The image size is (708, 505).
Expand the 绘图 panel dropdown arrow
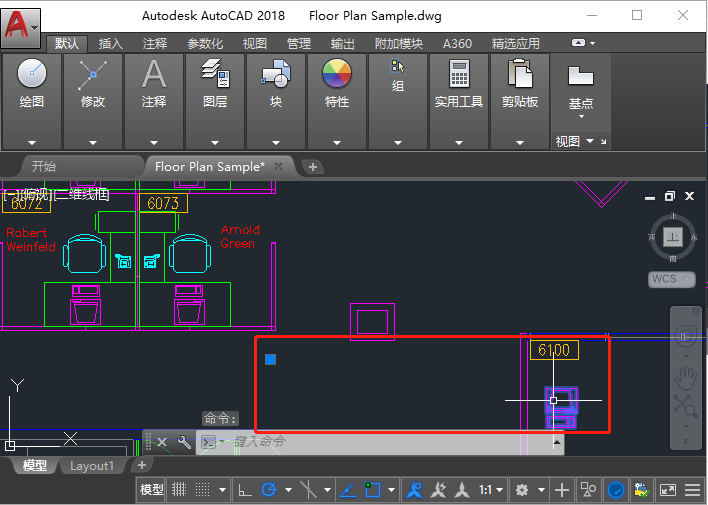32,143
